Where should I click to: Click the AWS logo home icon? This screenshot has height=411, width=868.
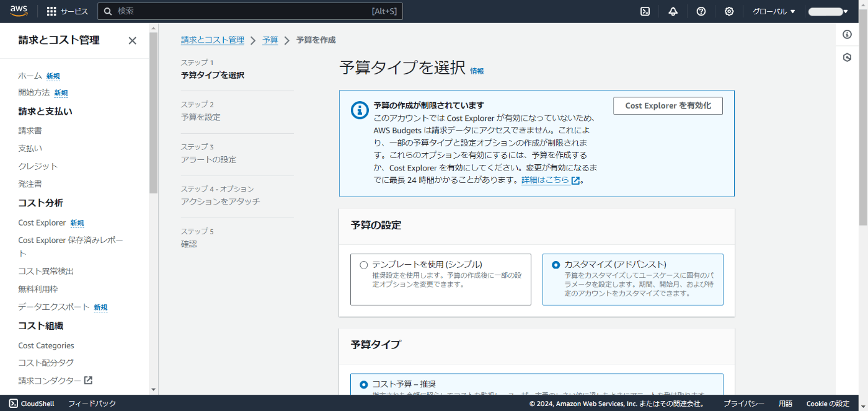[x=19, y=11]
